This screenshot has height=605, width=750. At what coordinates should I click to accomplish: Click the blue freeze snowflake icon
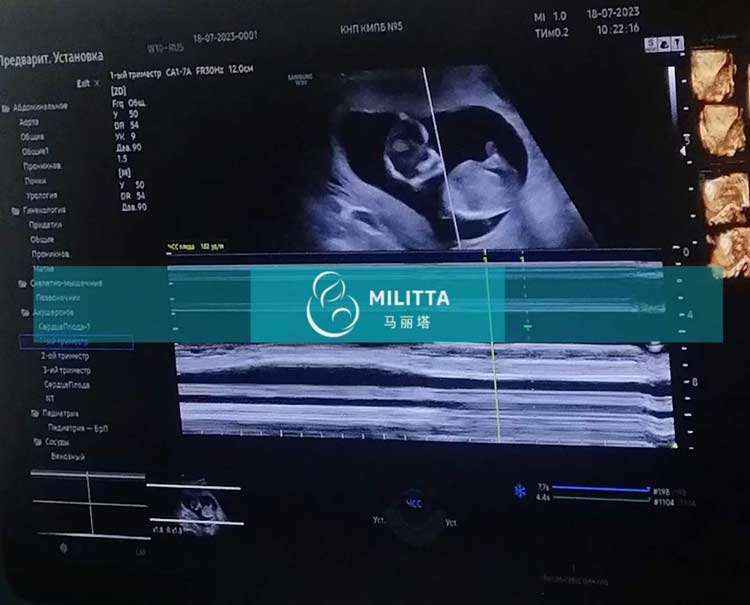pos(520,491)
